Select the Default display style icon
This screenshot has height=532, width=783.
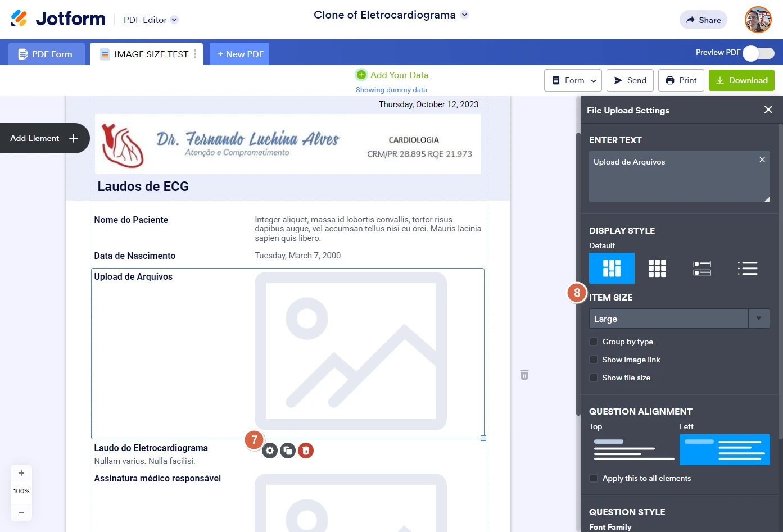(612, 268)
